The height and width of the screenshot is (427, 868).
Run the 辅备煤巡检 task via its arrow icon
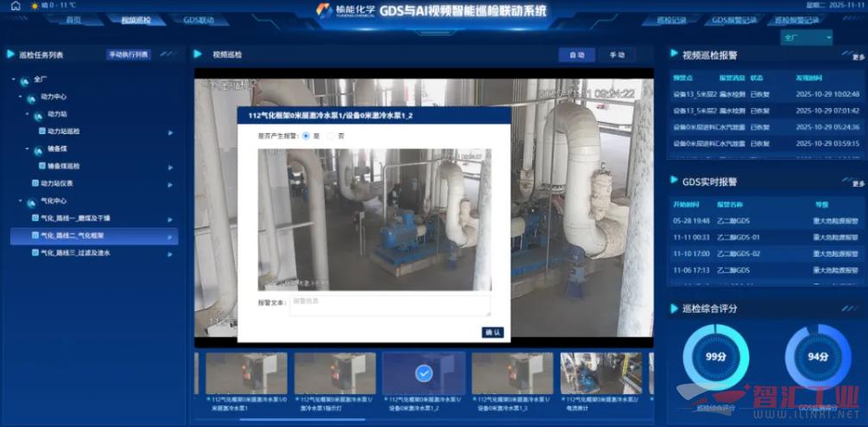point(170,166)
